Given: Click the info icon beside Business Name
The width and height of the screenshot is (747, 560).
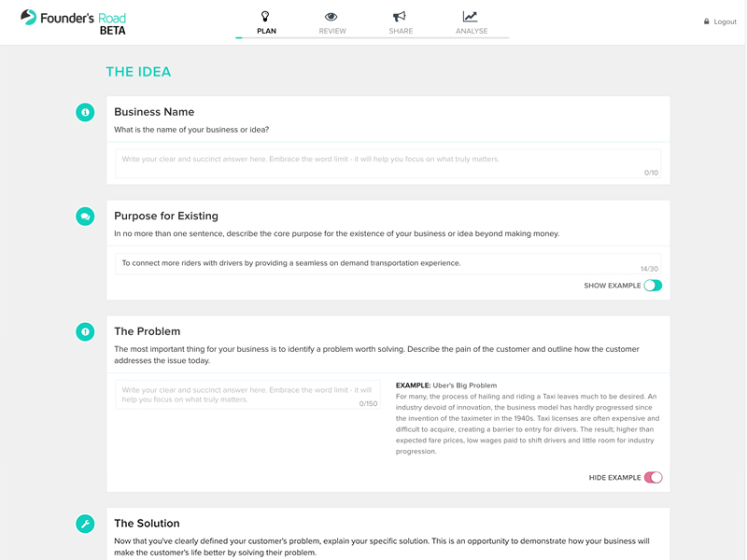Looking at the screenshot, I should coord(86,113).
